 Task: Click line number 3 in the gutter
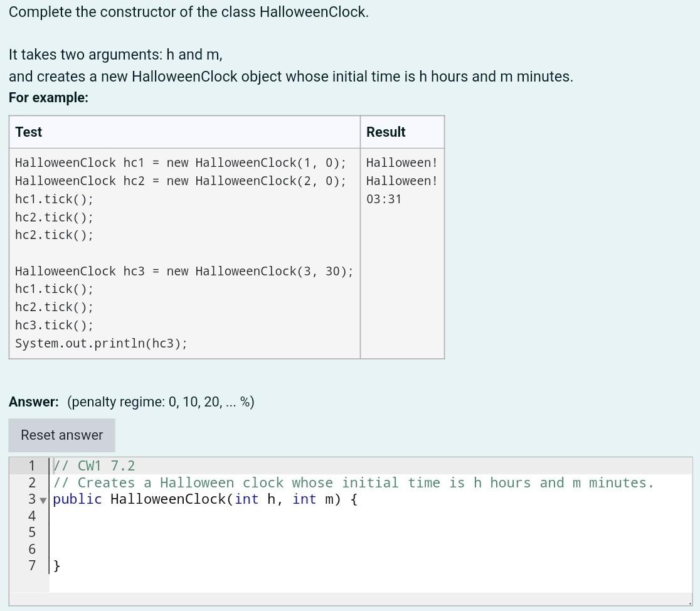pyautogui.click(x=32, y=499)
